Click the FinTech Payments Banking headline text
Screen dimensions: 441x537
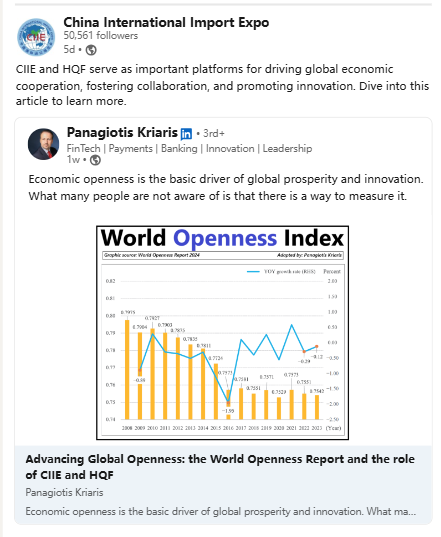(189, 149)
